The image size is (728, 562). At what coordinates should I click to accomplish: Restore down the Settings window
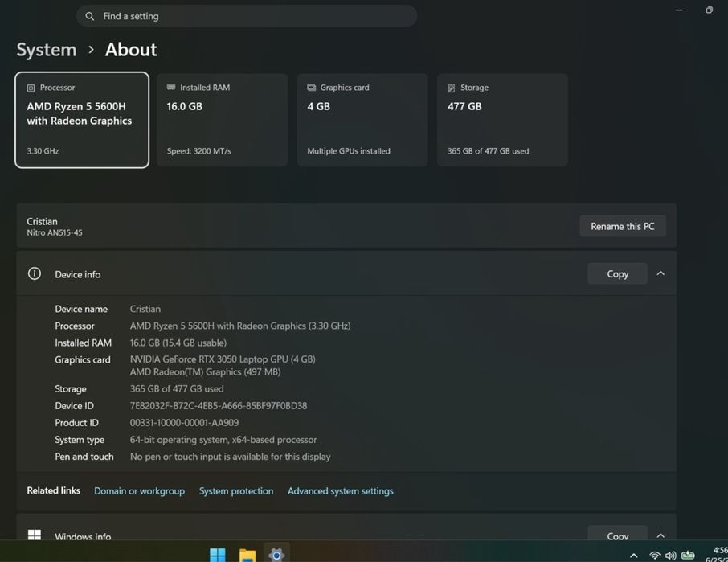coord(709,10)
